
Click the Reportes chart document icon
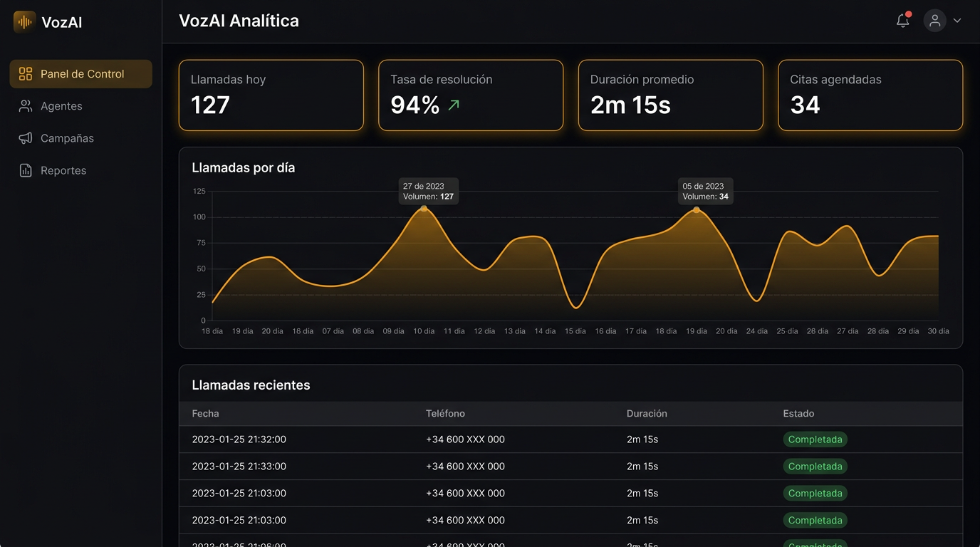pyautogui.click(x=26, y=170)
